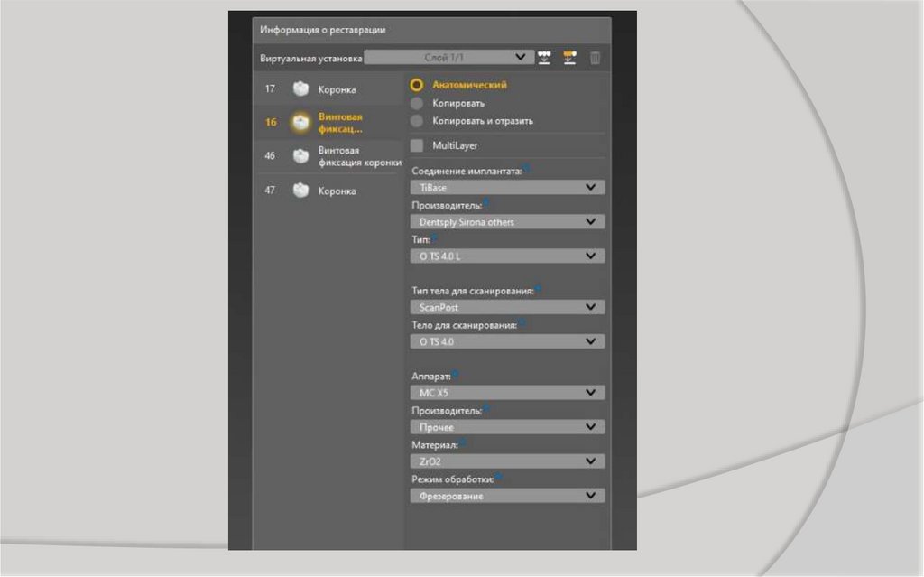Enable the MultiLayer checkbox
Viewport: 924px width, 577px height.
[417, 145]
